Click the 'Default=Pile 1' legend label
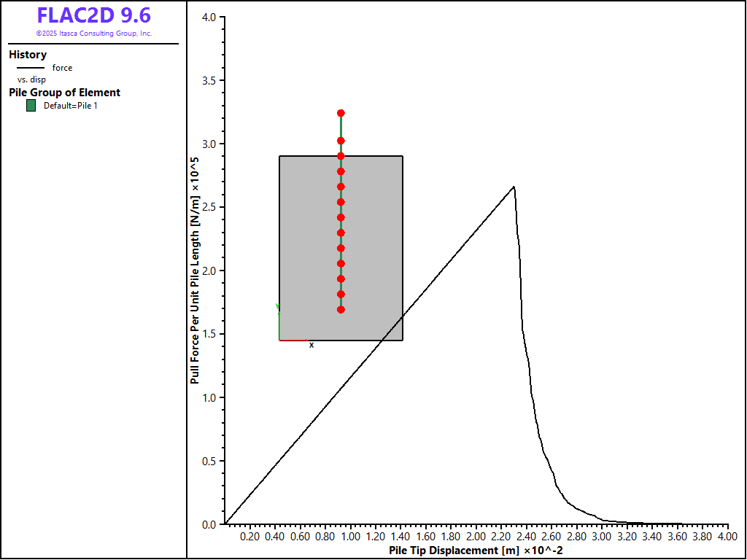The width and height of the screenshot is (747, 560). [70, 106]
